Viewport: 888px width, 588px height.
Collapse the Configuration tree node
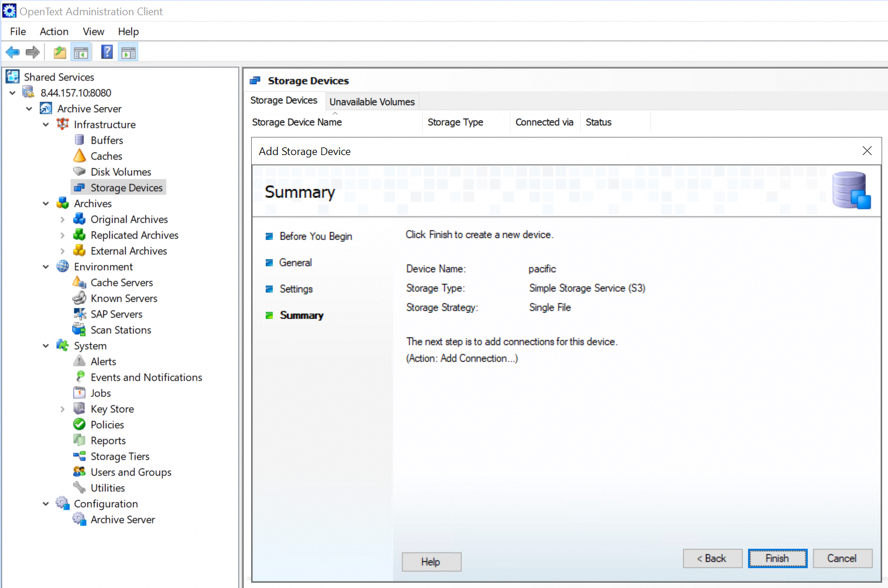pos(46,503)
